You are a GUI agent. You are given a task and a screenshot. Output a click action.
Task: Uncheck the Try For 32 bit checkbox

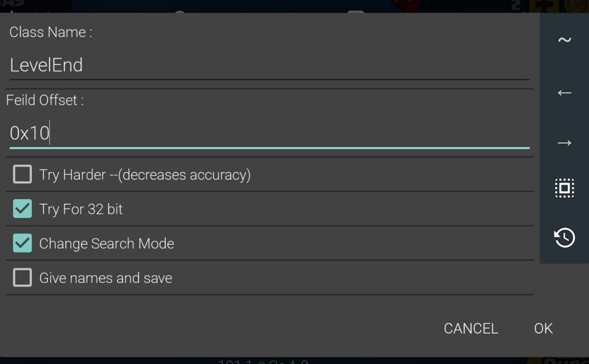coord(23,209)
